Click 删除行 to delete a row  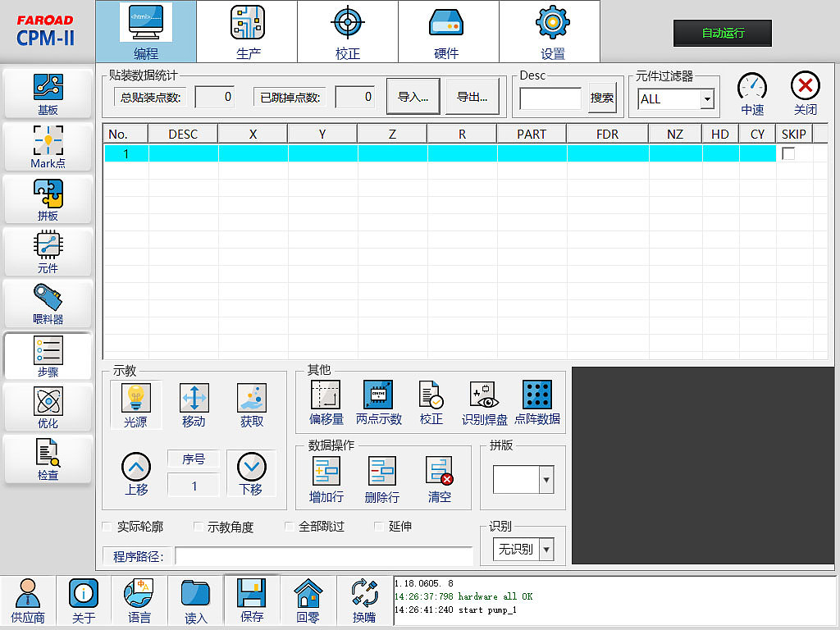382,479
